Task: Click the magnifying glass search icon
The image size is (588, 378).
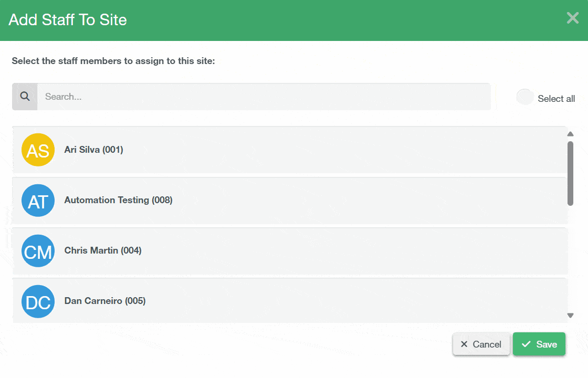Action: tap(25, 97)
